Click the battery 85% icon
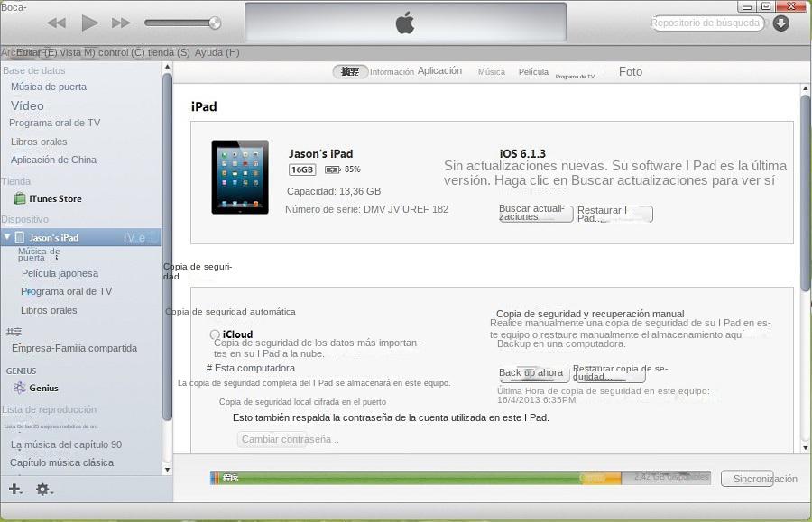 pyautogui.click(x=332, y=169)
